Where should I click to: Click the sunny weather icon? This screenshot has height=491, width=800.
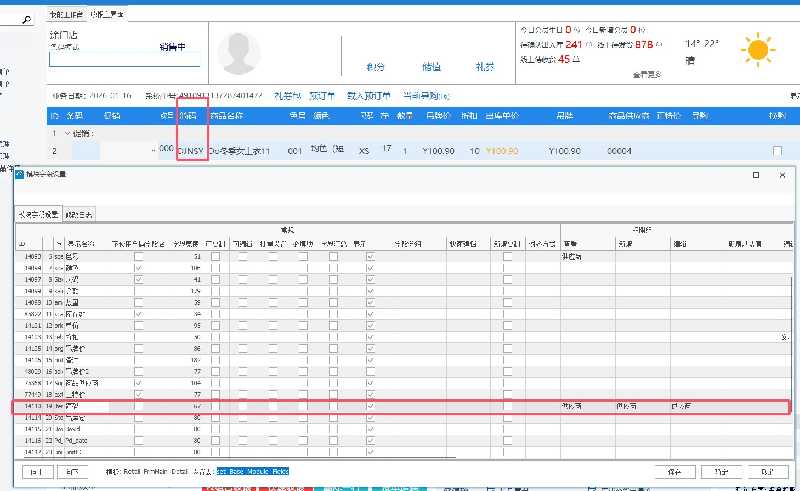(757, 48)
